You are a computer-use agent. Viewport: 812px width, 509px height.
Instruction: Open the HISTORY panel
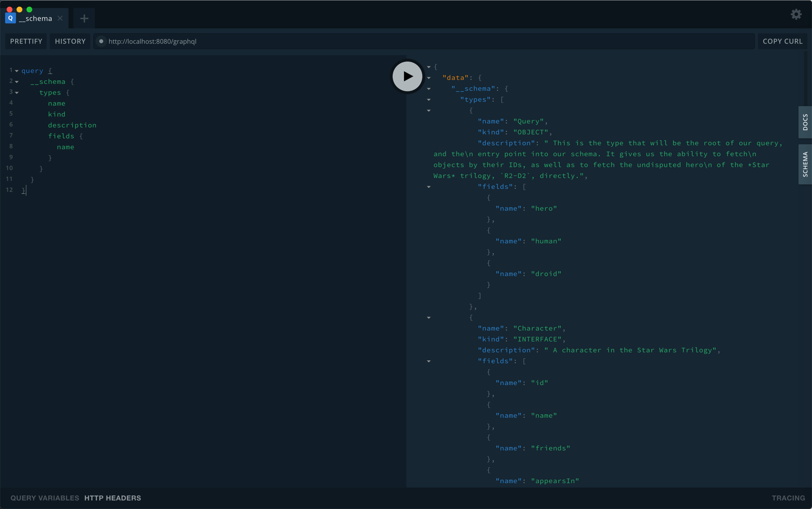(x=70, y=41)
